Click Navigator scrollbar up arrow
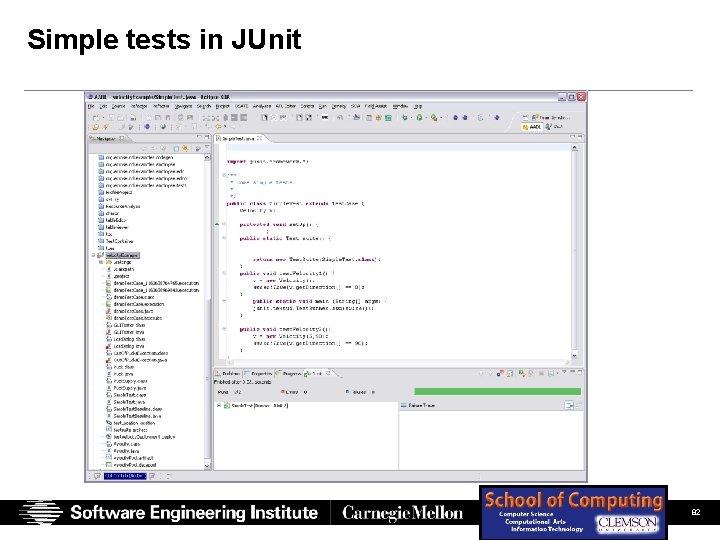This screenshot has height=540, width=720. 207,157
